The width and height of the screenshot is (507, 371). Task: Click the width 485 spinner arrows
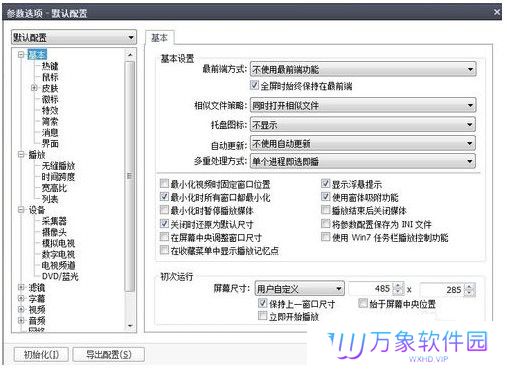point(398,289)
